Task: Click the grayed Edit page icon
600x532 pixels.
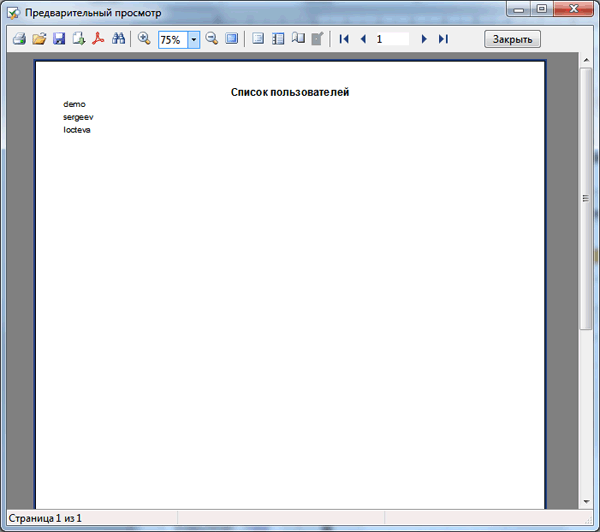Action: (x=318, y=39)
